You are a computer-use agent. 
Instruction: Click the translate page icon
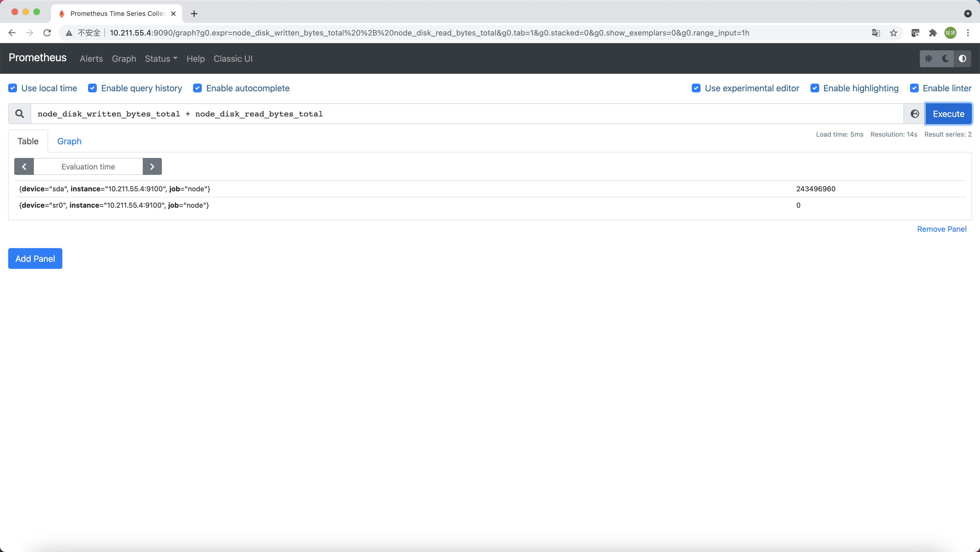876,33
